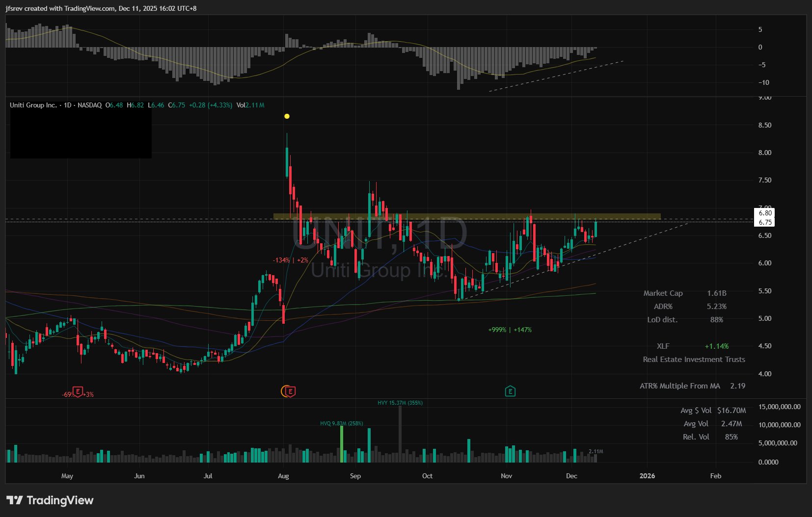
Task: Click the Feb label on the time axis
Action: click(716, 476)
